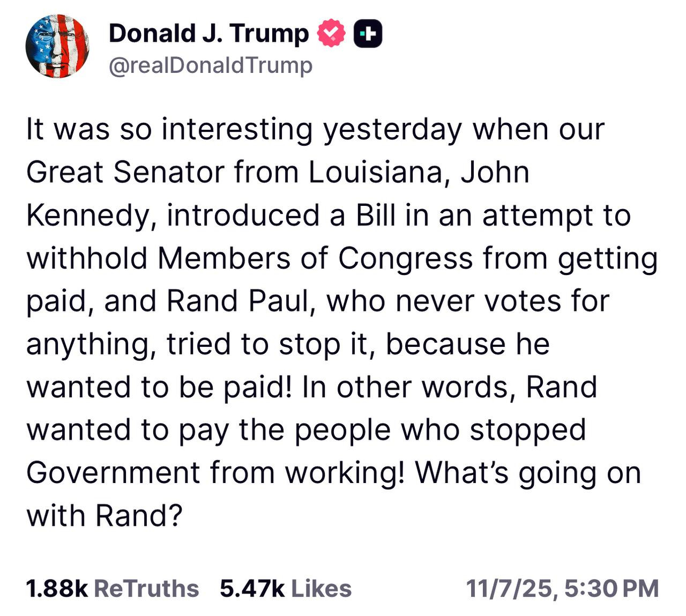Click the word Government in the post

click(113, 473)
